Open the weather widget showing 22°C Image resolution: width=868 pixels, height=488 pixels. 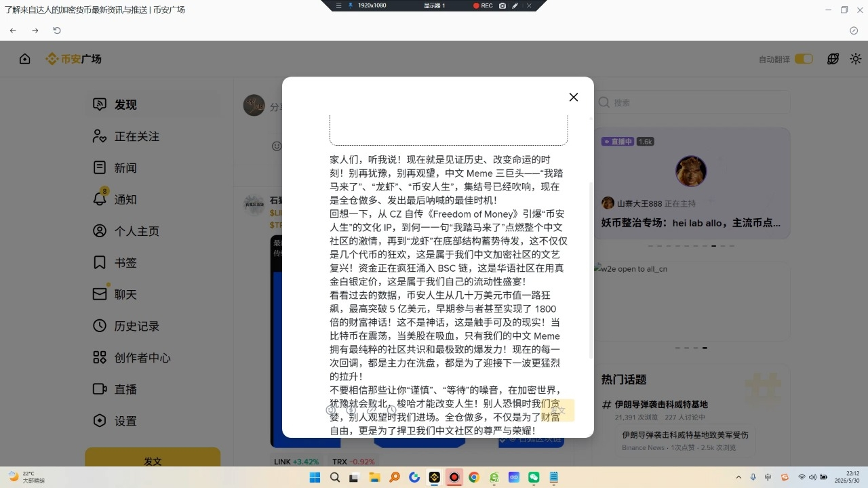point(27,477)
